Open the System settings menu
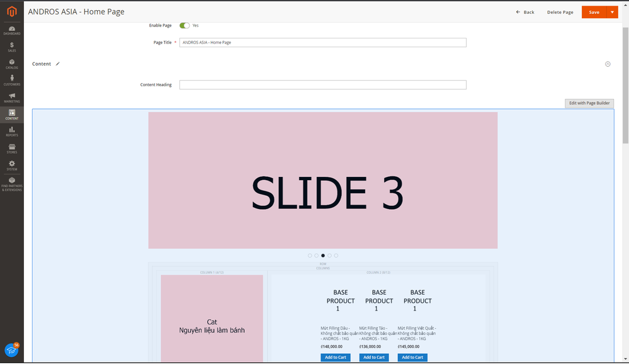The width and height of the screenshot is (629, 364). click(x=12, y=166)
